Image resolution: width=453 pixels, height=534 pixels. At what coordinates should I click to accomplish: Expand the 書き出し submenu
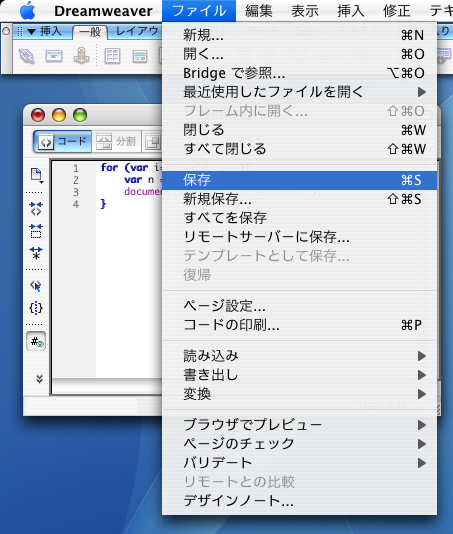coord(299,375)
